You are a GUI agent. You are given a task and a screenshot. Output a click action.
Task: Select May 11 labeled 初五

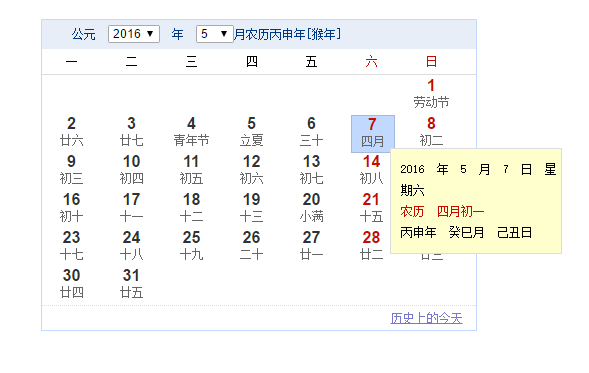click(x=192, y=170)
